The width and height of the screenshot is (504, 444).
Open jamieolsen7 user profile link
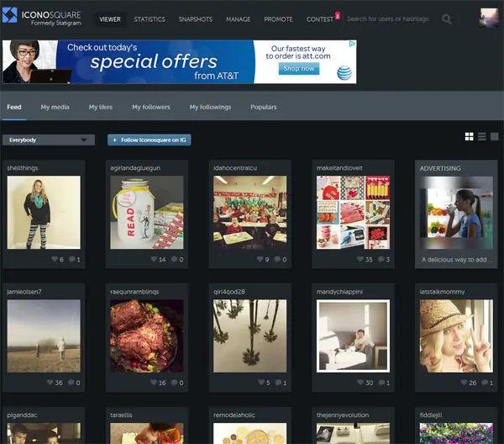24,292
